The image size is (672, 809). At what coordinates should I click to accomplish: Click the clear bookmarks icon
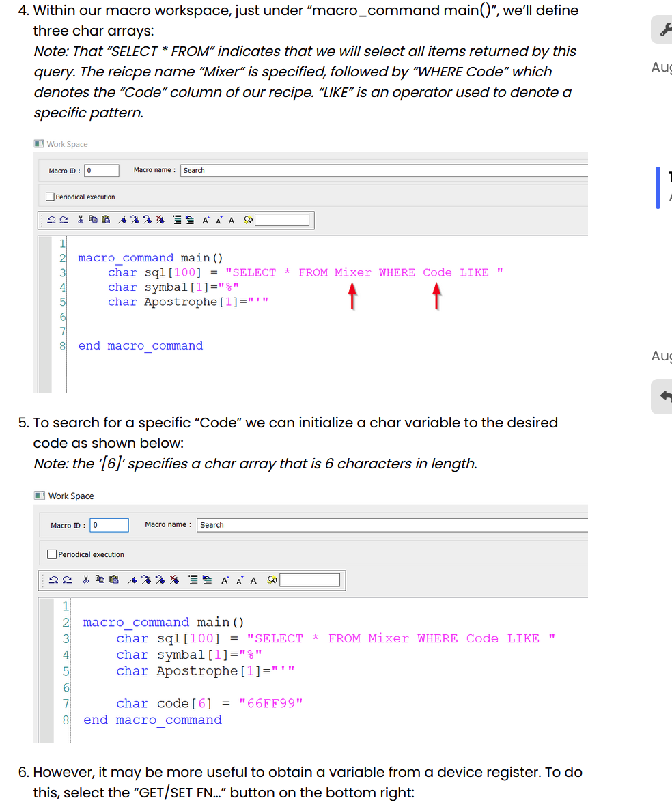[x=160, y=219]
